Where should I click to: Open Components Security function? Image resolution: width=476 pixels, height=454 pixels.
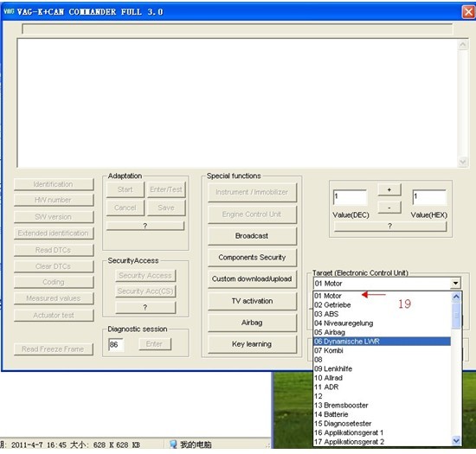[252, 258]
